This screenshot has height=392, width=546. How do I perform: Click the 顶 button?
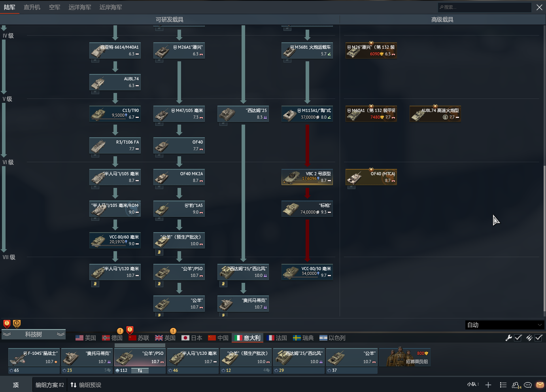pyautogui.click(x=16, y=385)
